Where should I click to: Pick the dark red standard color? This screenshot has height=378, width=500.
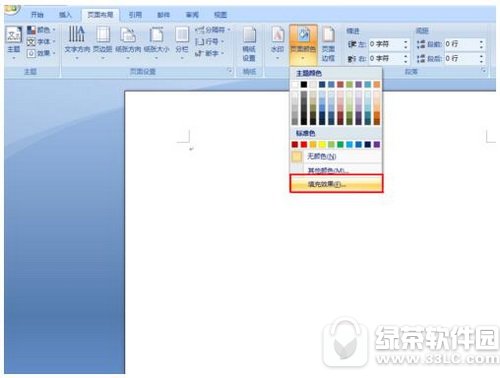tap(295, 144)
